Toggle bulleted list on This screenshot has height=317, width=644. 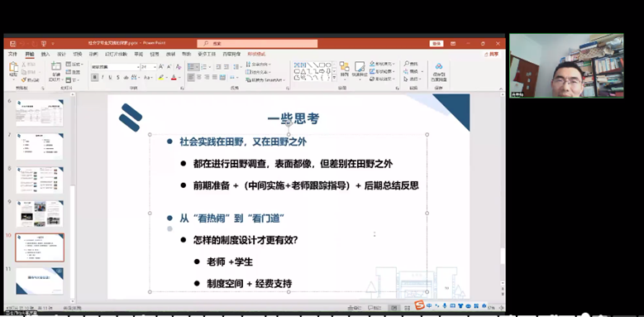191,66
